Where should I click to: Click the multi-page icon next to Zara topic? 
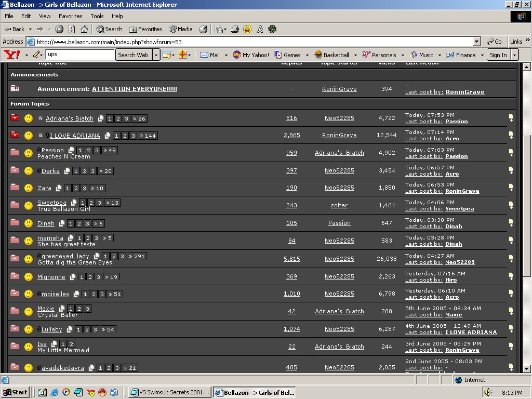click(x=59, y=188)
